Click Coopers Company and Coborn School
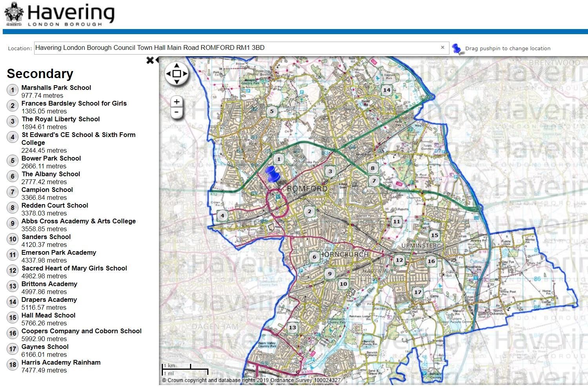588x387 pixels. tap(82, 331)
